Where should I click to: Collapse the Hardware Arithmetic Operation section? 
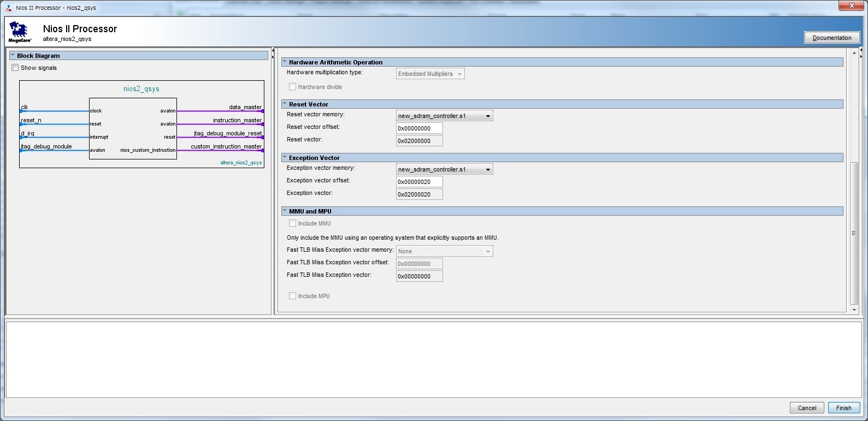[285, 62]
